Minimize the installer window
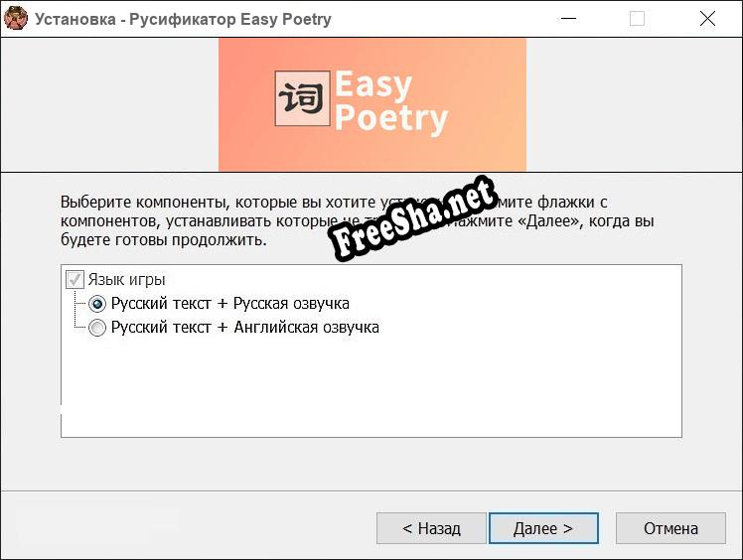The width and height of the screenshot is (743, 560). pyautogui.click(x=567, y=19)
